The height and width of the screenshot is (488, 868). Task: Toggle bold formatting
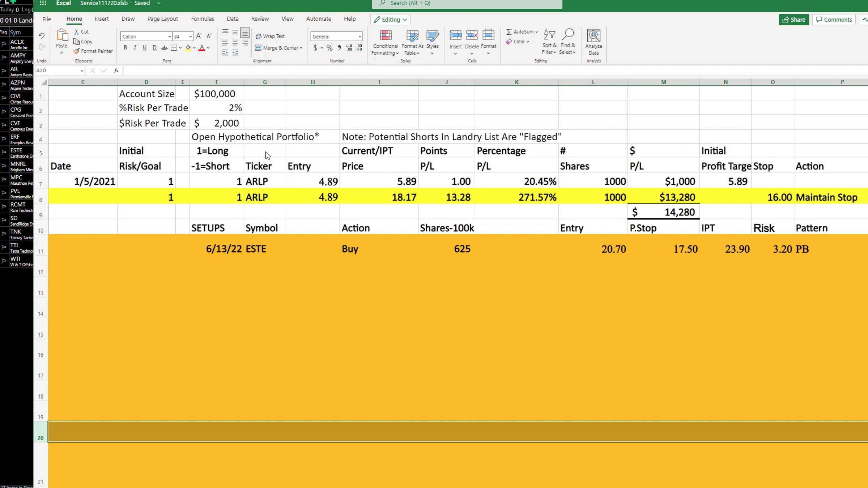point(125,48)
